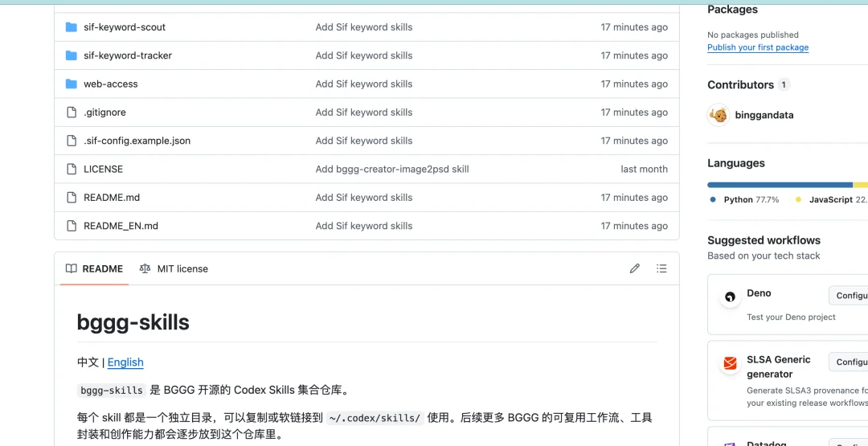The width and height of the screenshot is (868, 446).
Task: Click the Suggested workflows heading
Action: pyautogui.click(x=764, y=240)
